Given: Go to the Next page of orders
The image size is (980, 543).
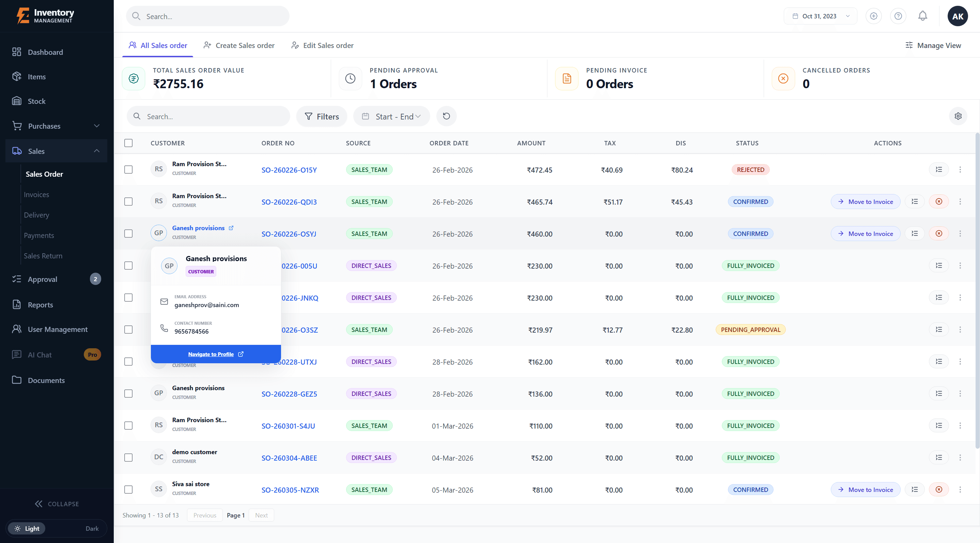Looking at the screenshot, I should click(x=261, y=515).
